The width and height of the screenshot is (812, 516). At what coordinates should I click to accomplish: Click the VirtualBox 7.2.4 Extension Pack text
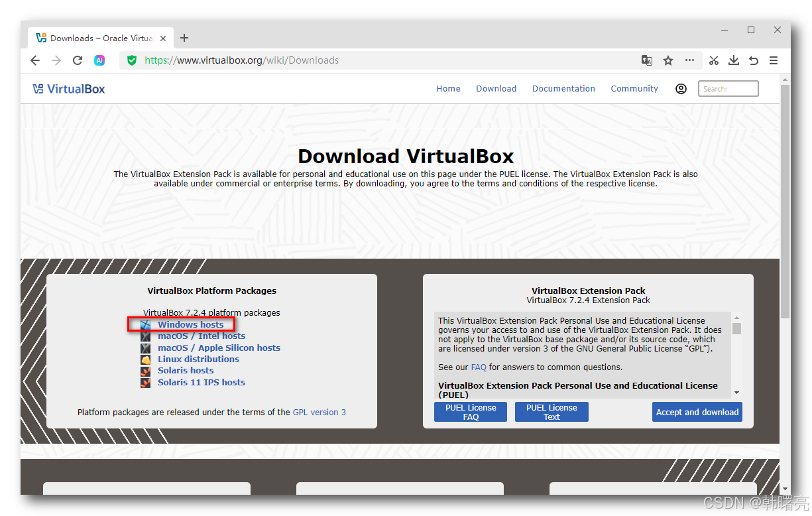pos(589,300)
